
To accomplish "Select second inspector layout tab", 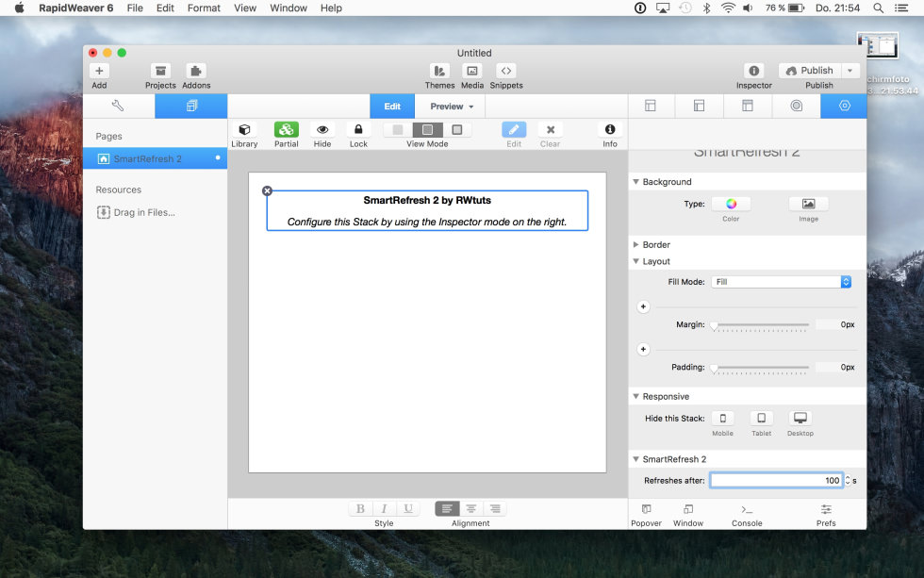I will pos(699,106).
